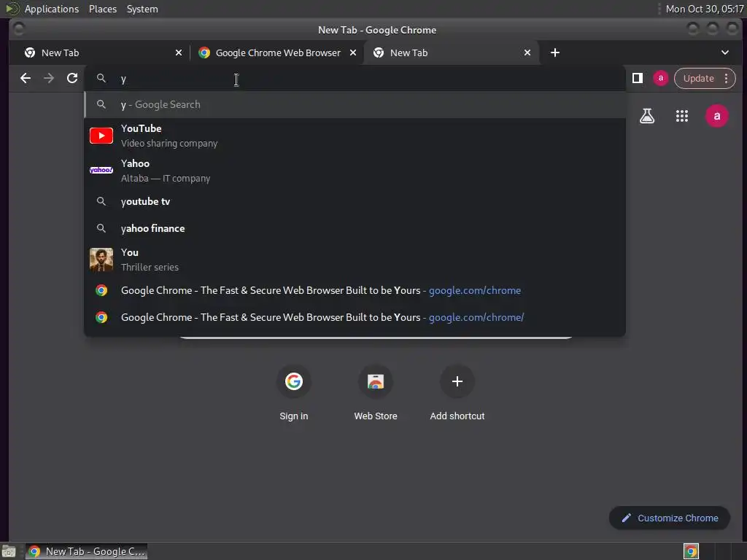
Task: Open a new tab with plus button
Action: (555, 52)
